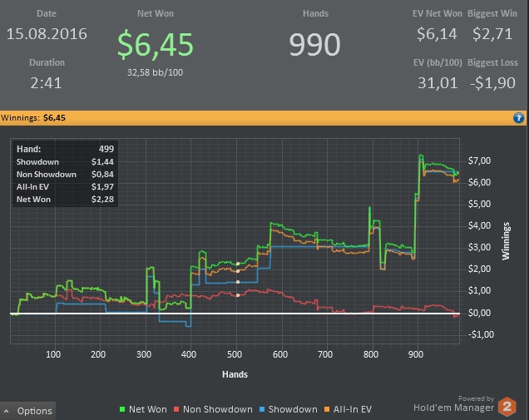Click the tooltip All-In EV $1,97 row
This screenshot has height=420, width=529.
pyautogui.click(x=65, y=187)
